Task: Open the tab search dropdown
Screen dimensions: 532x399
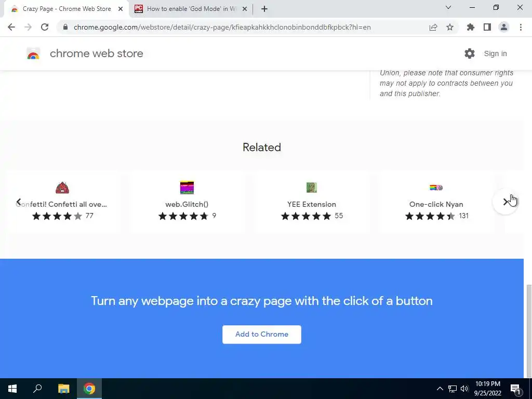Action: coord(448,7)
